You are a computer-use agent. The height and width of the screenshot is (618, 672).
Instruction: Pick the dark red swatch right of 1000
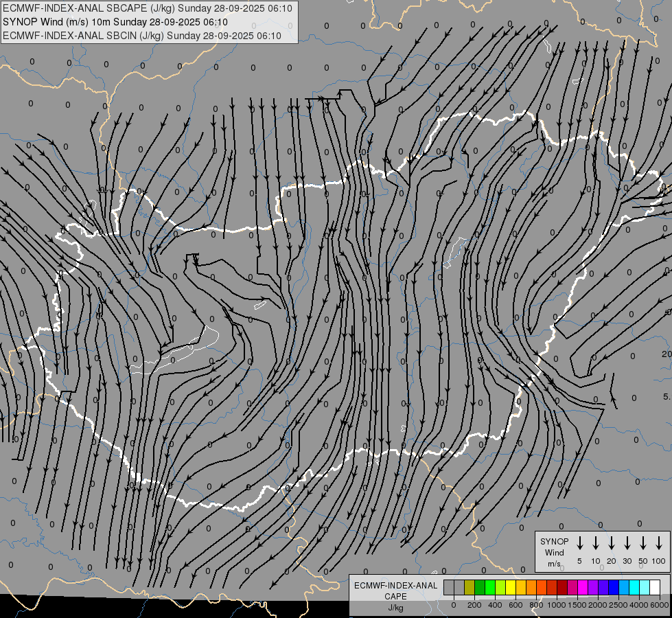[x=562, y=588]
